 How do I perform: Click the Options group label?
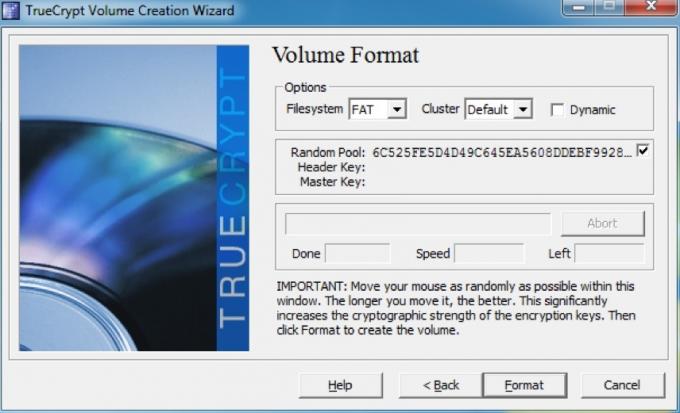(305, 87)
